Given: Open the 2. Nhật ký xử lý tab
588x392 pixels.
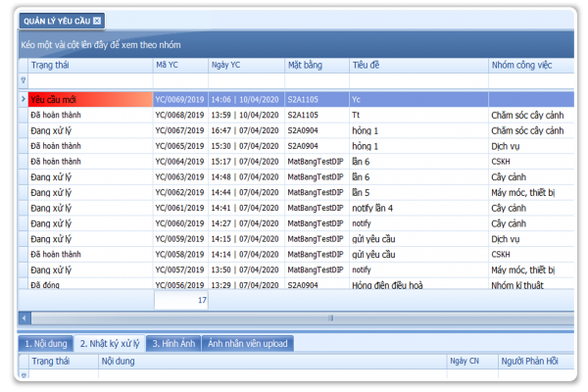Looking at the screenshot, I should click(x=110, y=343).
